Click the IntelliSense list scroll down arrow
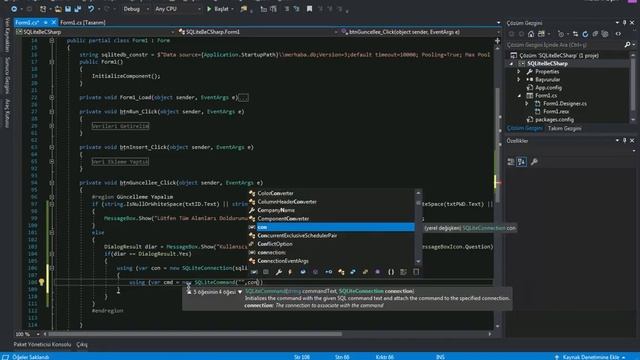Image resolution: width=640 pixels, height=360 pixels. coord(418,262)
